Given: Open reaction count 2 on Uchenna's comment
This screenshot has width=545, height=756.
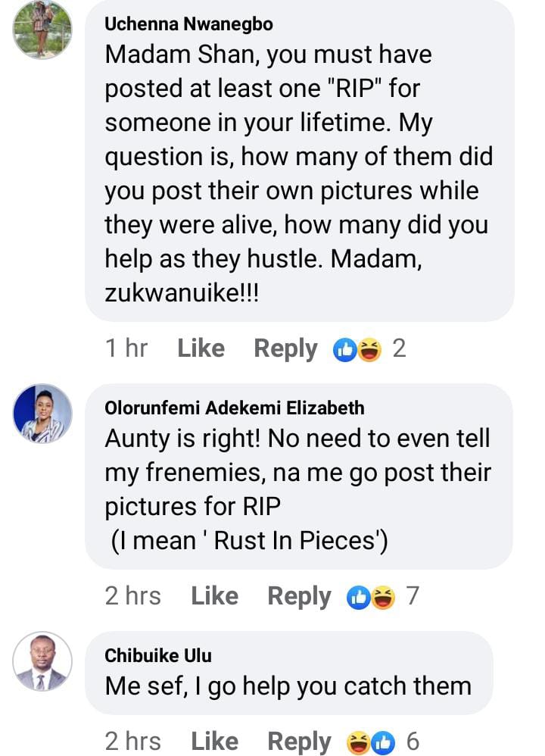Looking at the screenshot, I should point(399,348).
